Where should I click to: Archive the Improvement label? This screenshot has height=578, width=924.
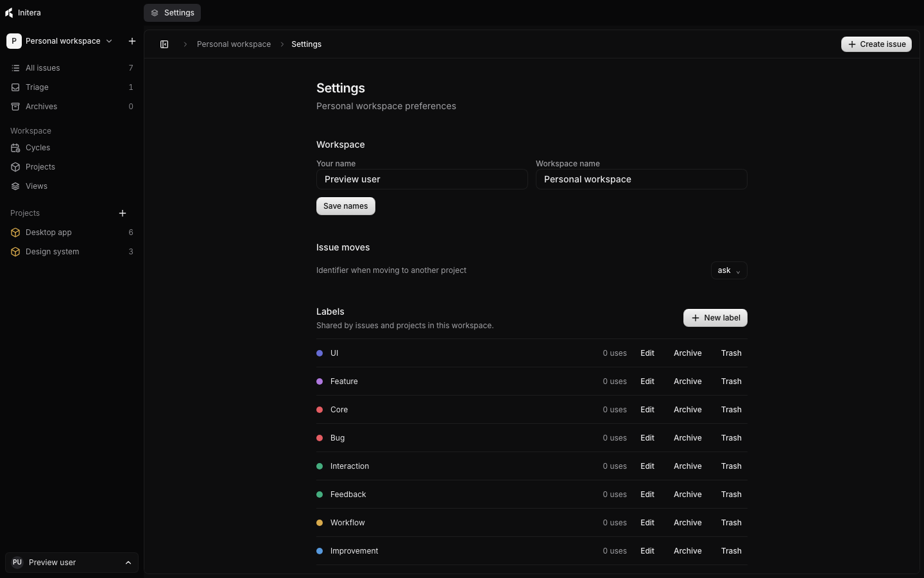tap(688, 551)
